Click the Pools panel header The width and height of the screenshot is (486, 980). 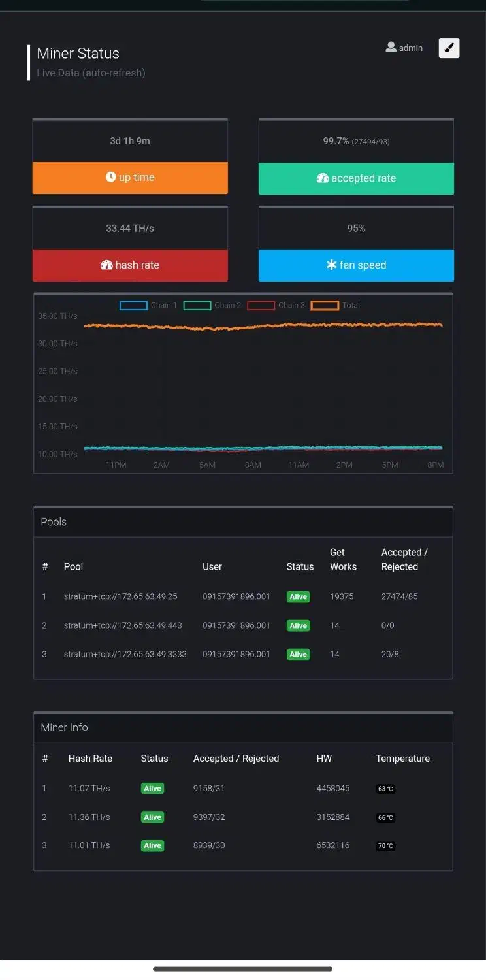point(243,522)
